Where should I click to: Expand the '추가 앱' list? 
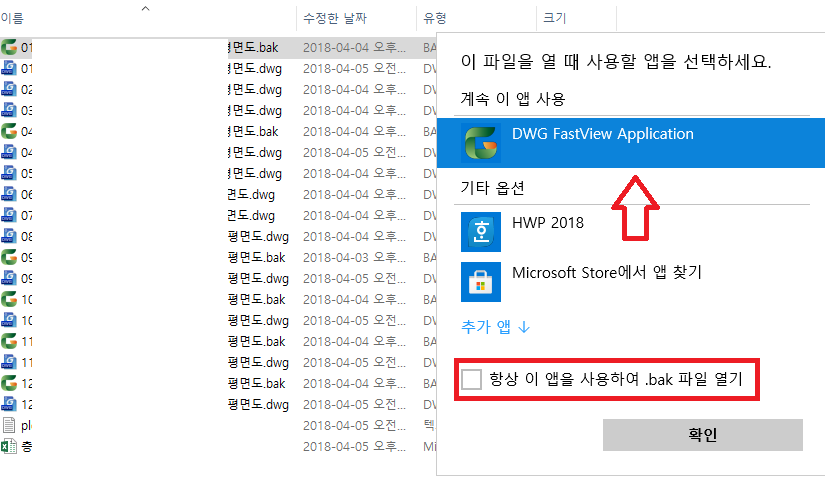click(496, 326)
